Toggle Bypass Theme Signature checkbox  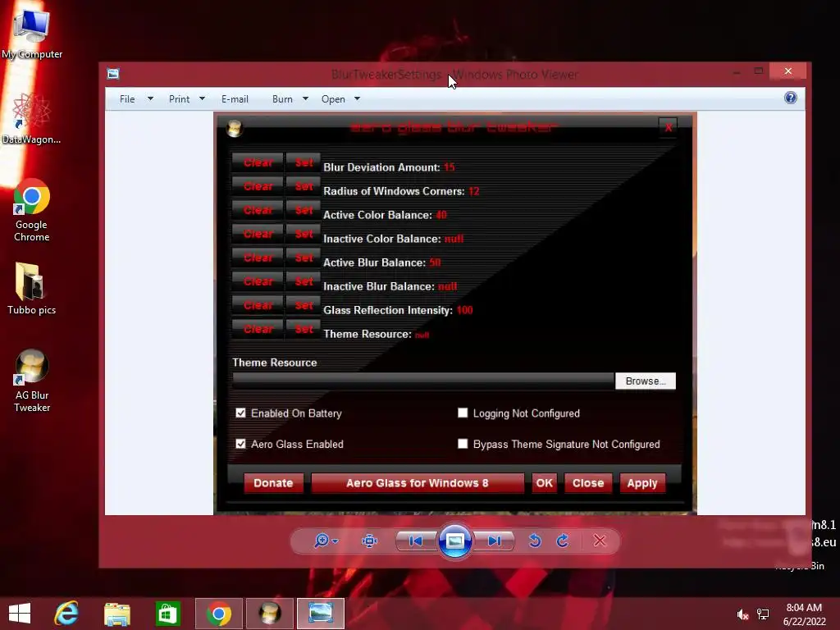click(x=463, y=444)
